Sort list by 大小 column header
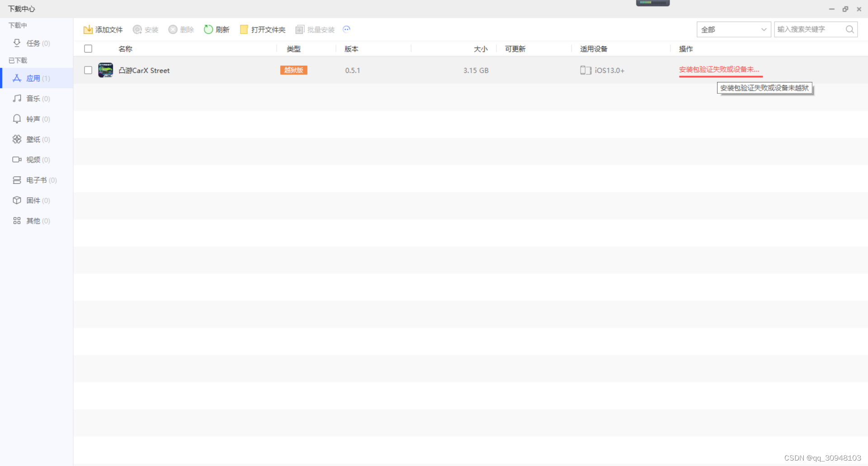This screenshot has width=868, height=466. (x=480, y=49)
